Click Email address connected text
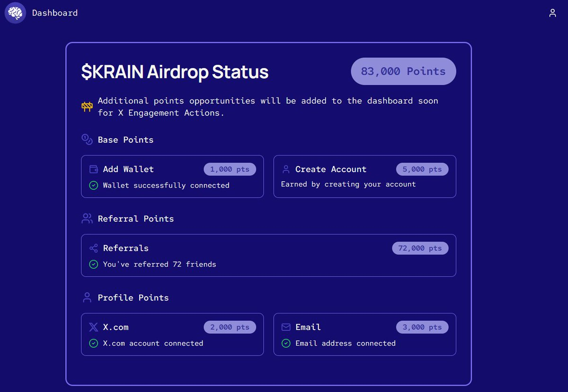 (x=346, y=343)
